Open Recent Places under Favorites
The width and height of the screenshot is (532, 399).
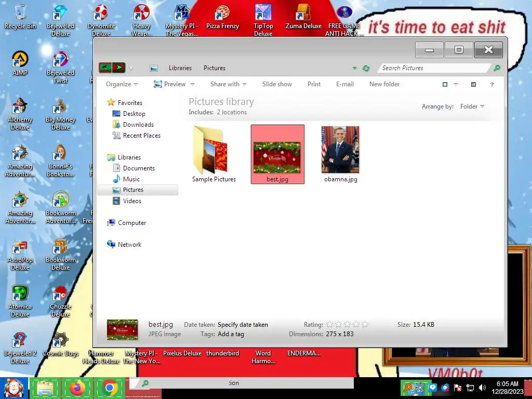coord(137,136)
